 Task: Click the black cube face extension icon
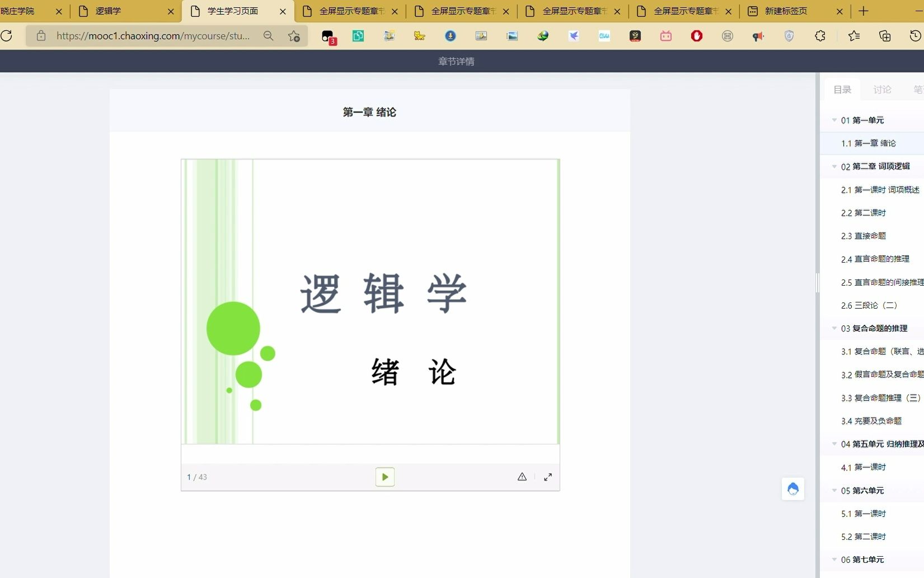click(635, 36)
